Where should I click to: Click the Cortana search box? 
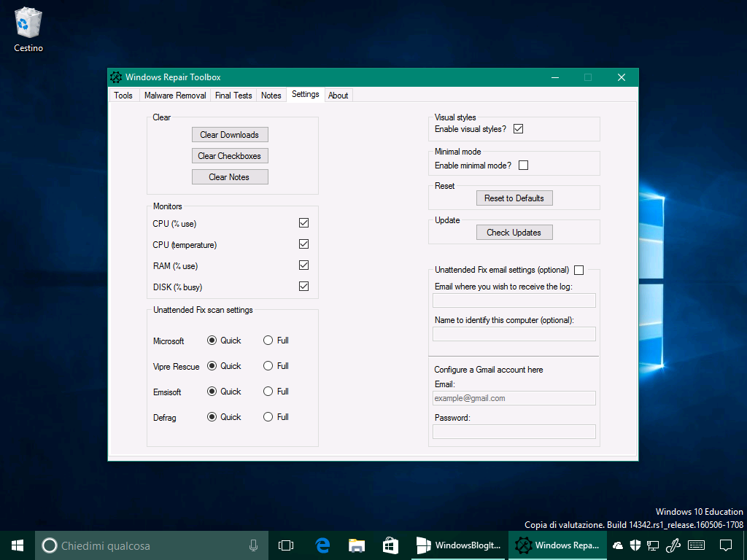pyautogui.click(x=152, y=545)
